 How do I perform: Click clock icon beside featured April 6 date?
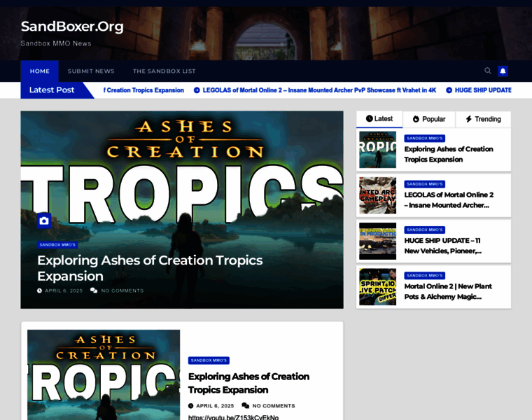pos(39,290)
